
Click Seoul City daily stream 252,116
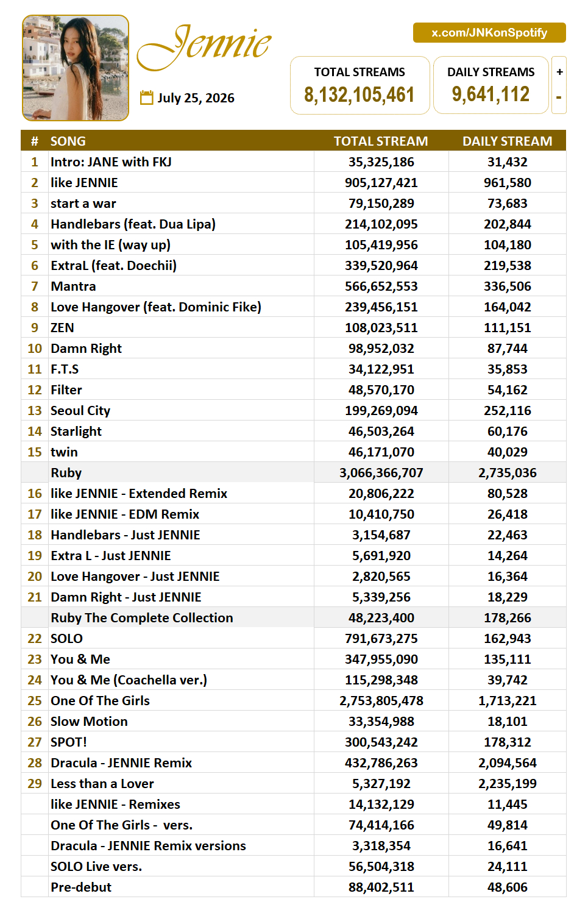click(507, 410)
